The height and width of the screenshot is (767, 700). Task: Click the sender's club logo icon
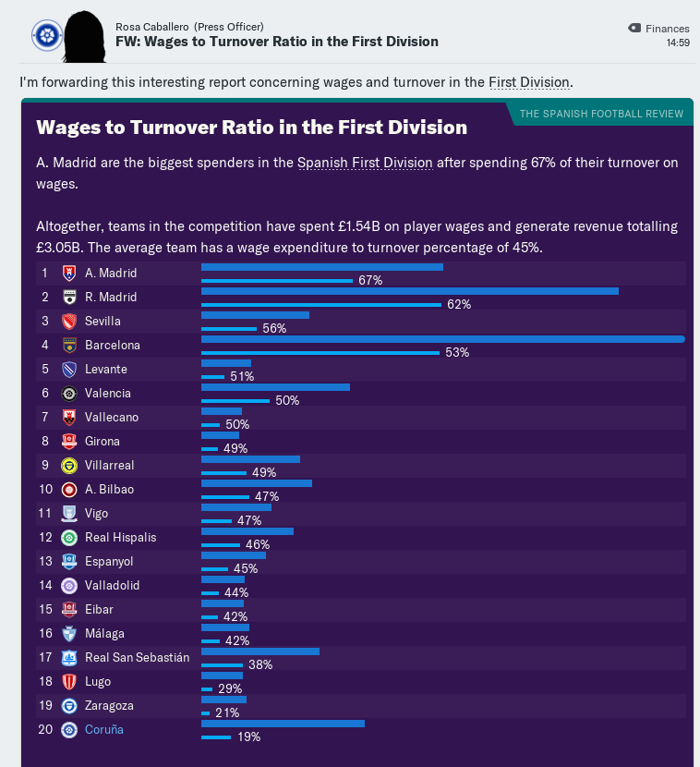coord(45,36)
